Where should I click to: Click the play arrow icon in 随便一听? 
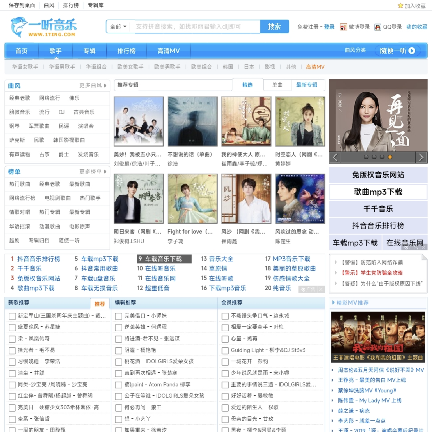[412, 51]
